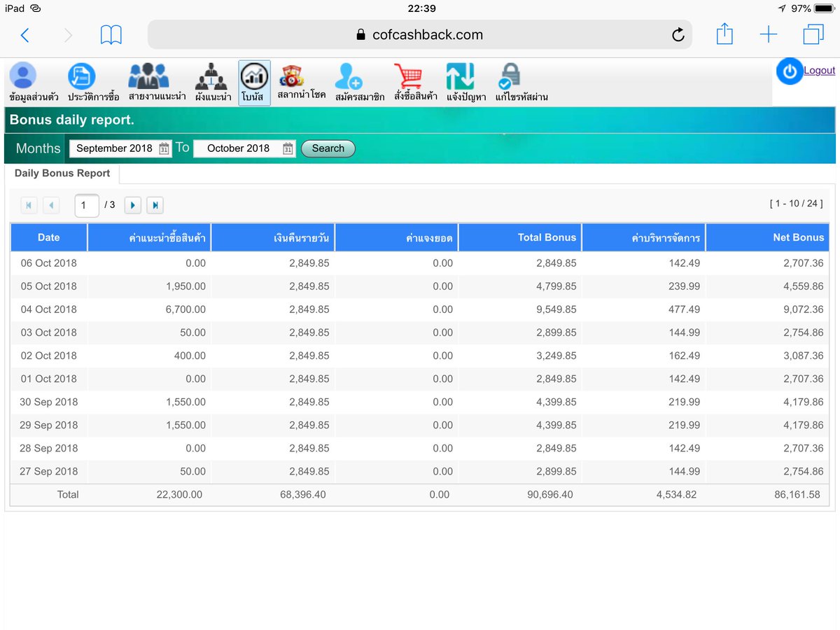Click the Logout link

tap(819, 70)
